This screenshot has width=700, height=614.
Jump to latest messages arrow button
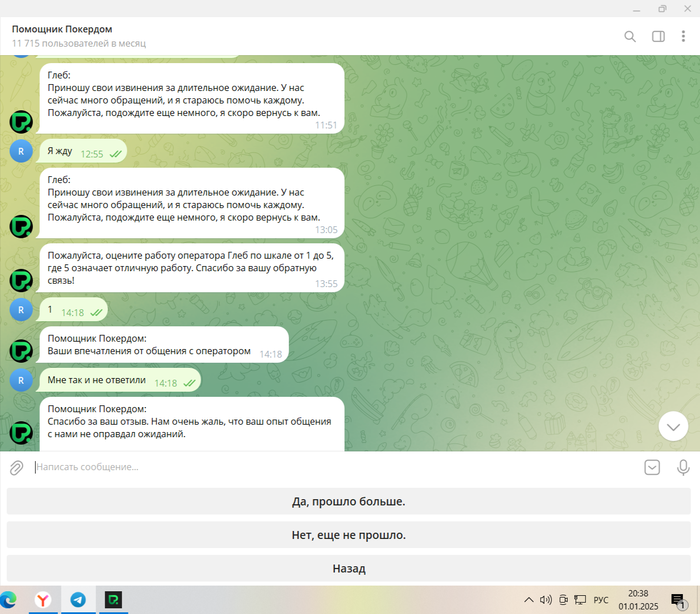tap(673, 426)
